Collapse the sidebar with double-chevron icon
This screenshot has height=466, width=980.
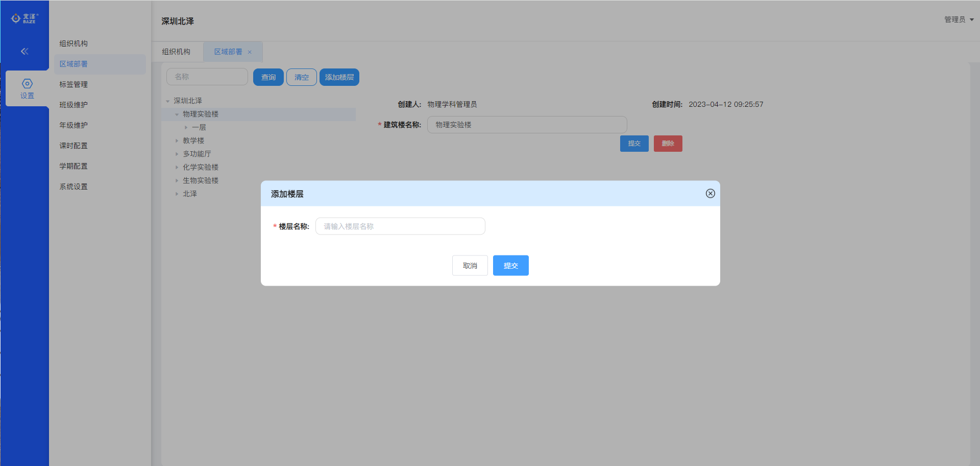pyautogui.click(x=24, y=51)
